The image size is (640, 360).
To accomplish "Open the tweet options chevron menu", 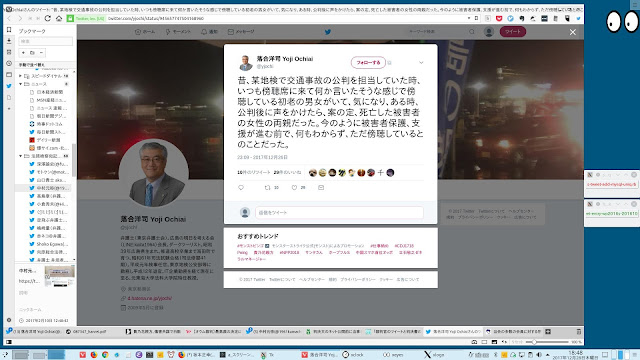I will point(421,62).
